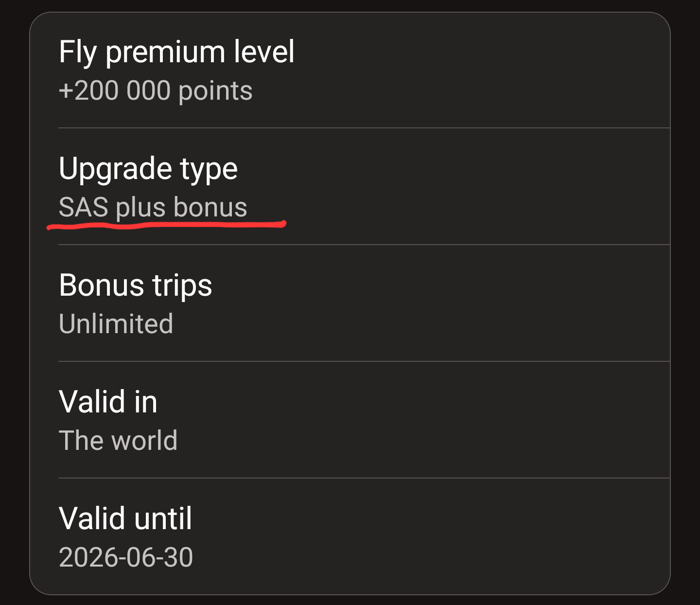Tap the 2026-06-30 expiry date

125,557
